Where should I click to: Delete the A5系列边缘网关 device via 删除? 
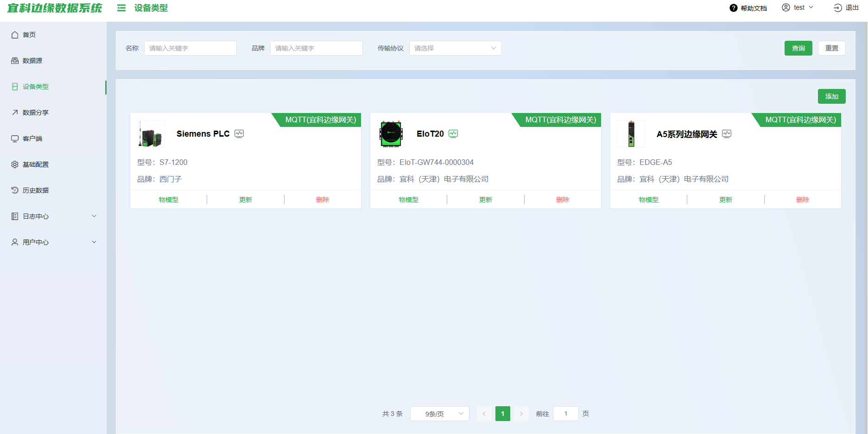click(803, 200)
